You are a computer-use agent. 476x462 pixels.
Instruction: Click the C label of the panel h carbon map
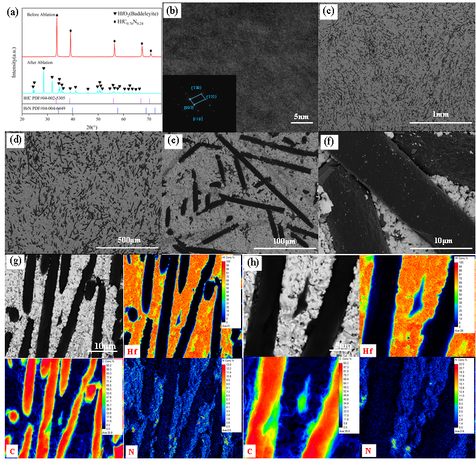pyautogui.click(x=251, y=452)
